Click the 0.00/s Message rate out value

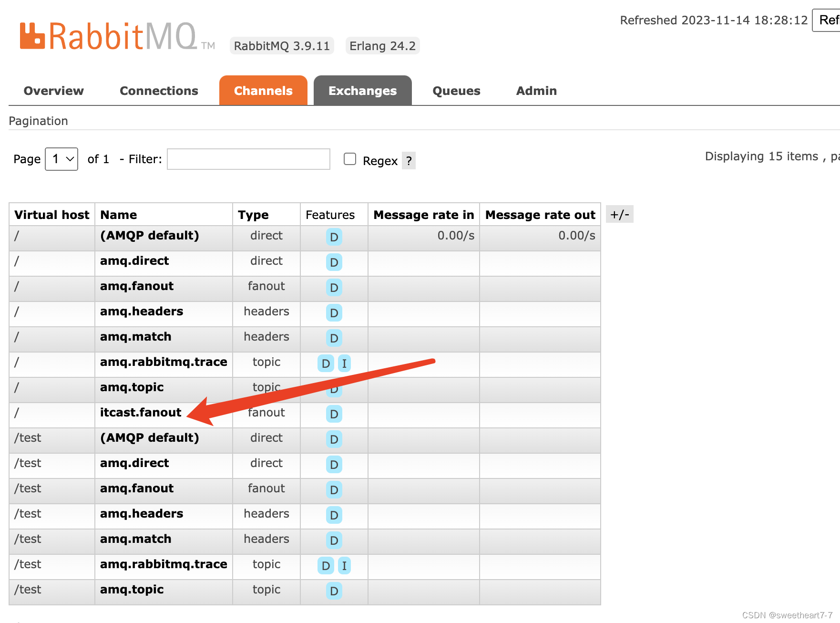coord(577,236)
